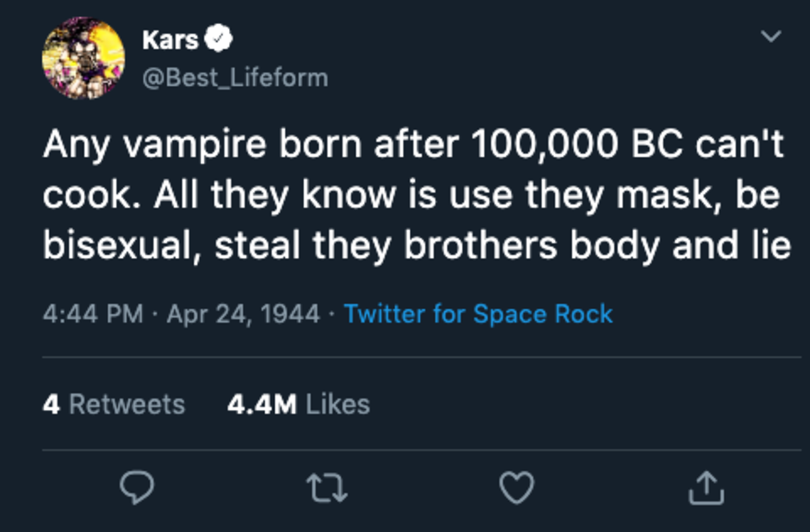Click the 4:44 PM timestamp
The image size is (810, 532).
92,314
